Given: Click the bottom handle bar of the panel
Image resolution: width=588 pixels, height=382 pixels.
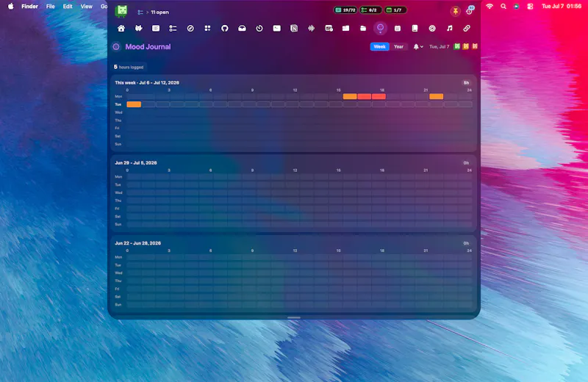Looking at the screenshot, I should tap(294, 317).
